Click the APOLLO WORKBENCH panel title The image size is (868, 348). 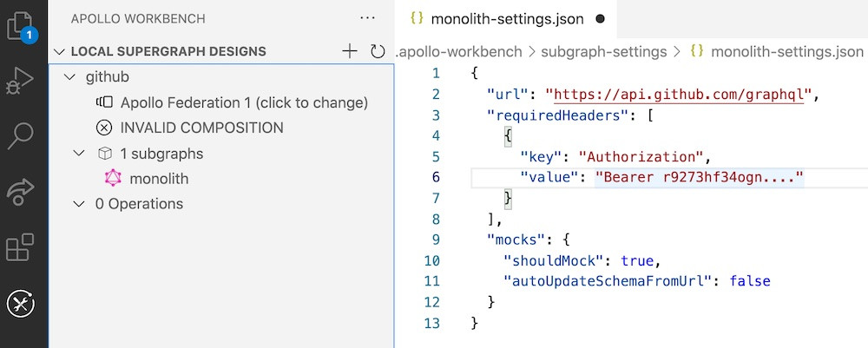pyautogui.click(x=138, y=18)
